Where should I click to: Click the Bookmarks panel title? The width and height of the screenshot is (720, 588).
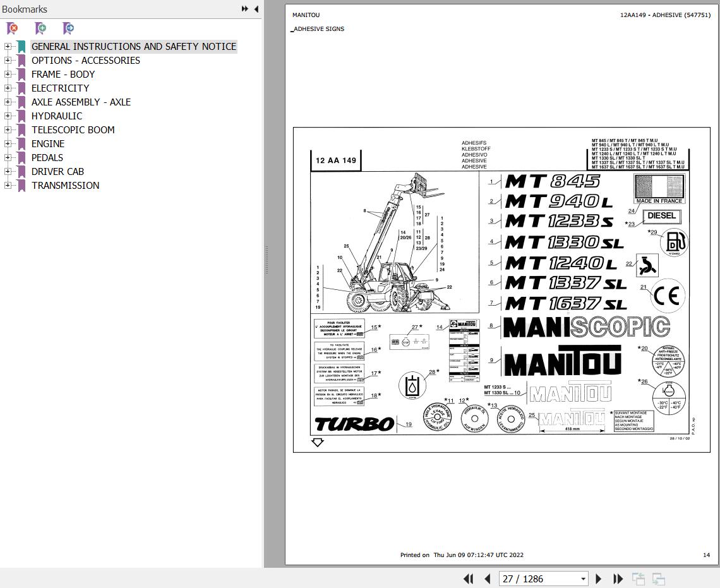(x=25, y=9)
